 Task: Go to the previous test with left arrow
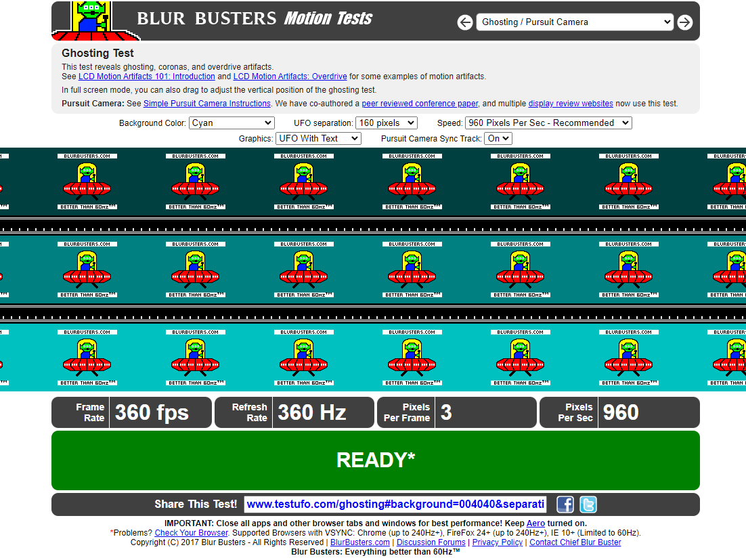tap(465, 22)
